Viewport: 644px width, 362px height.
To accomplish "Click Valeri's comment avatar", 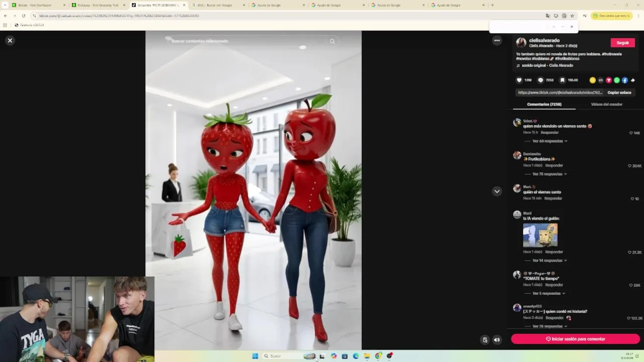I will [517, 123].
